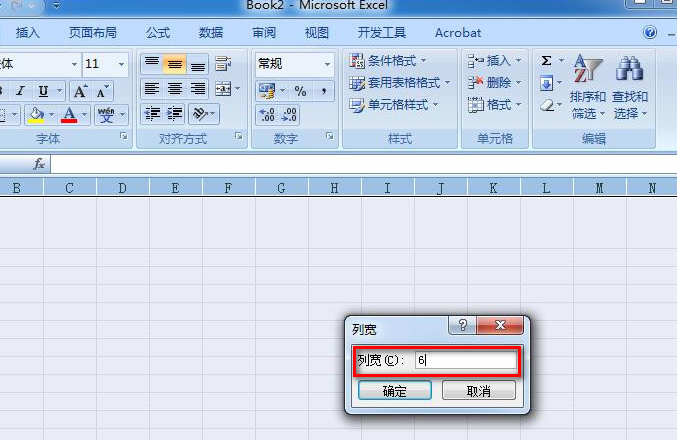677x440 pixels.
Task: Switch to the 审阅 tab
Action: (264, 33)
